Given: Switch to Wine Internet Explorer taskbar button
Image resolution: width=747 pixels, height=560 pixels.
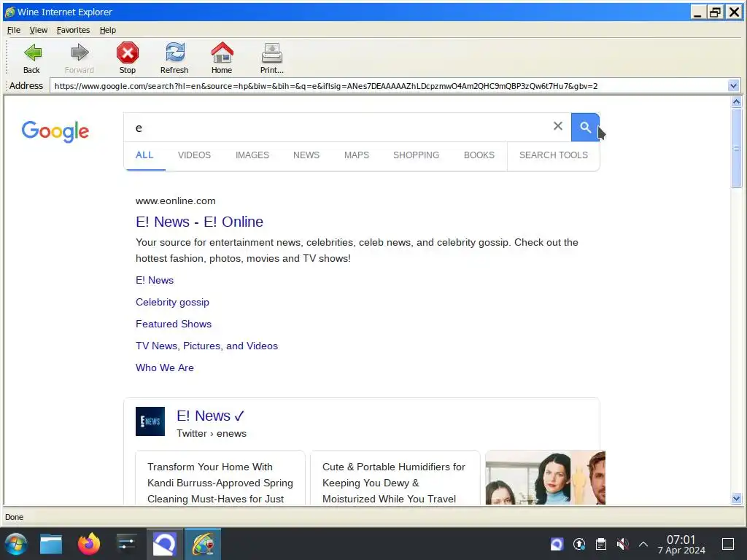Looking at the screenshot, I should [x=203, y=544].
